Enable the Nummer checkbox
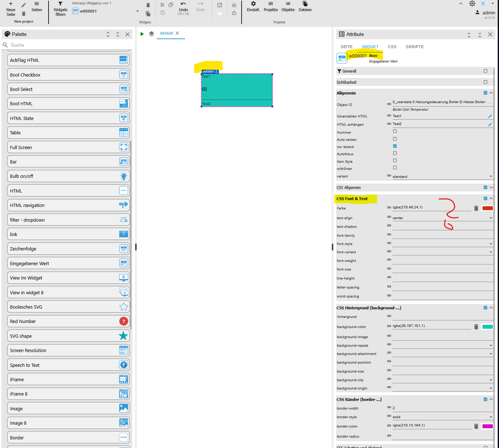This screenshot has width=499, height=448. [395, 131]
